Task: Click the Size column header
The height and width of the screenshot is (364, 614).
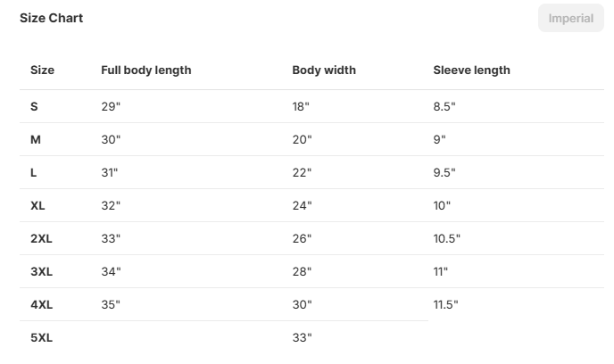Action: point(42,70)
